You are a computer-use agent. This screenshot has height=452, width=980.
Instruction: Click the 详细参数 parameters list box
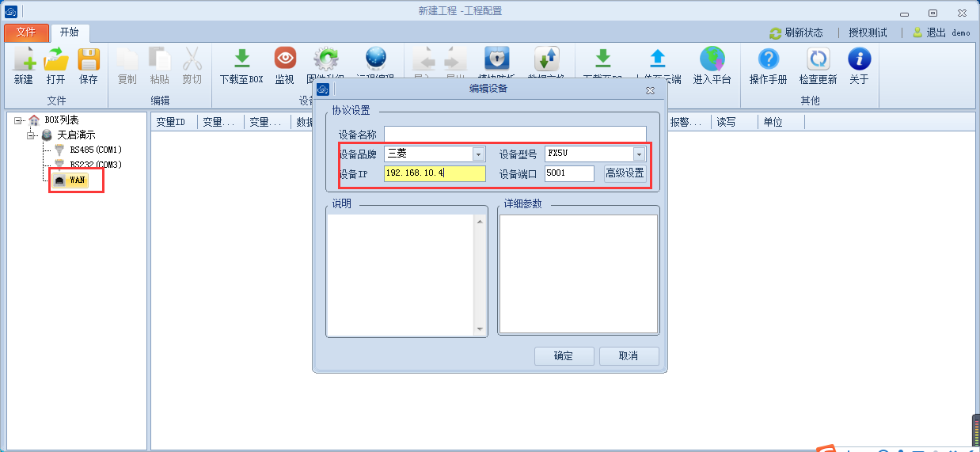pyautogui.click(x=578, y=275)
